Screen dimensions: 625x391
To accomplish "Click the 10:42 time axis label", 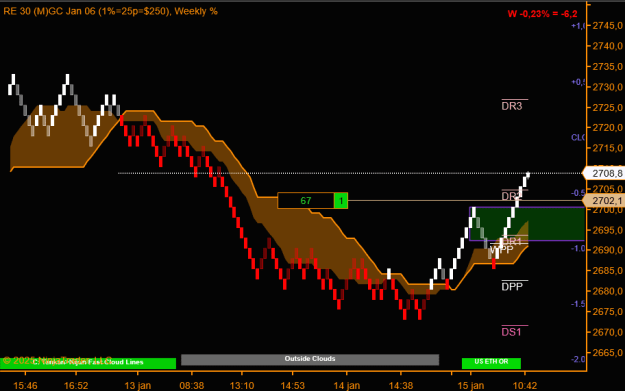I will 525,385.
